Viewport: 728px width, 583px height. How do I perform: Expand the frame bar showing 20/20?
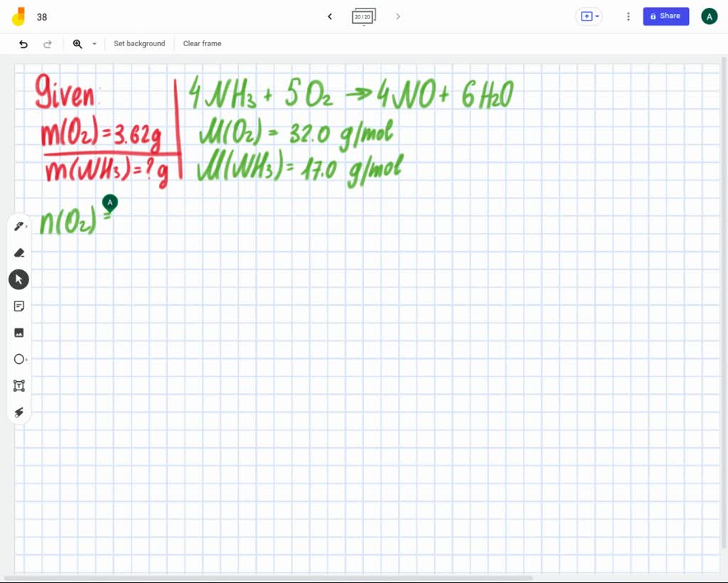[363, 16]
